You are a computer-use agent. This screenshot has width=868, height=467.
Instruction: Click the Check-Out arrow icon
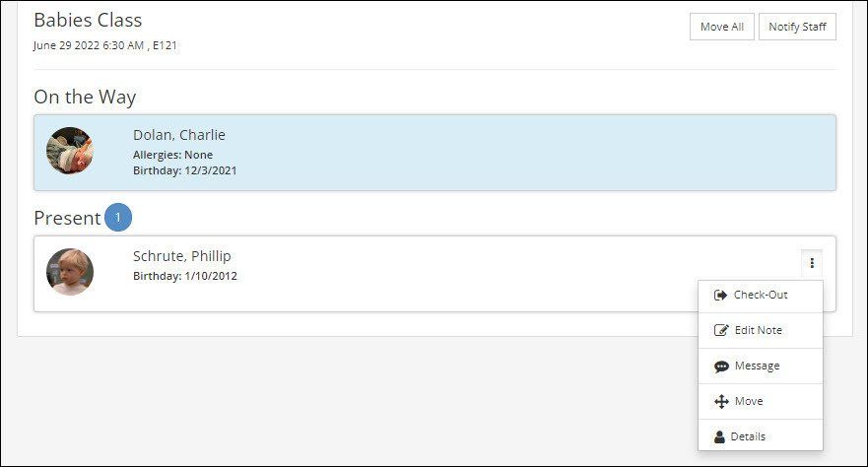[720, 296]
